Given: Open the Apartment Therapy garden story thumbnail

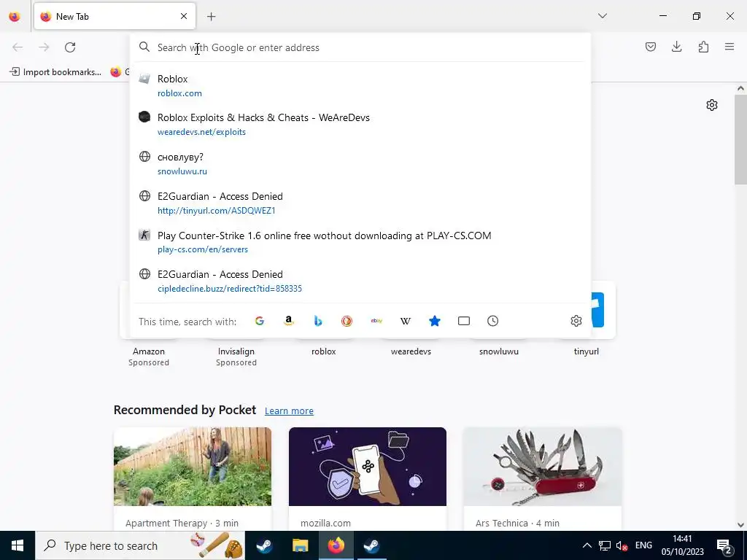Looking at the screenshot, I should [193, 466].
